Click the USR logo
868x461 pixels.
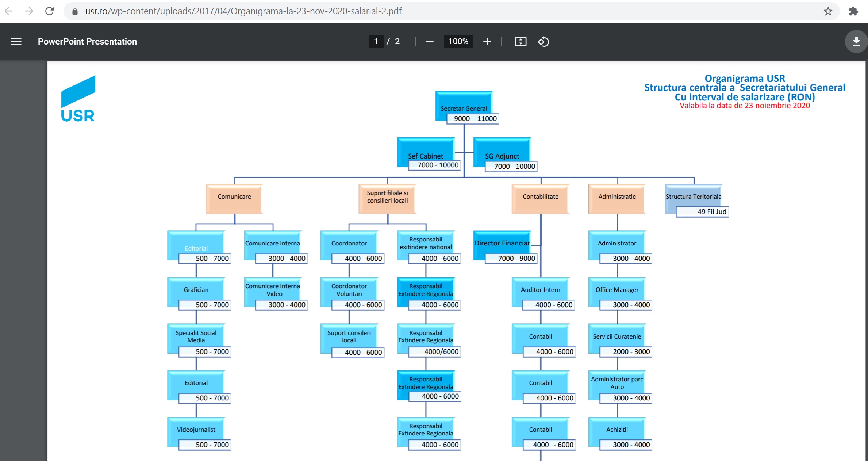click(78, 99)
